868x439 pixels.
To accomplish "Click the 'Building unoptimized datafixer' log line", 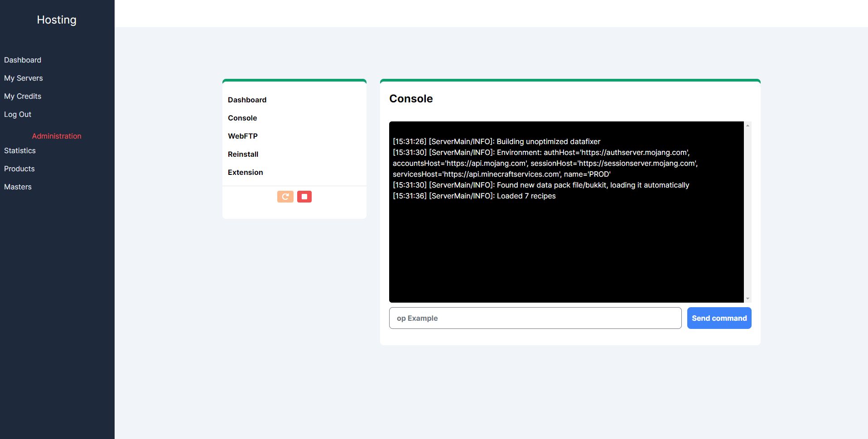I will point(497,141).
